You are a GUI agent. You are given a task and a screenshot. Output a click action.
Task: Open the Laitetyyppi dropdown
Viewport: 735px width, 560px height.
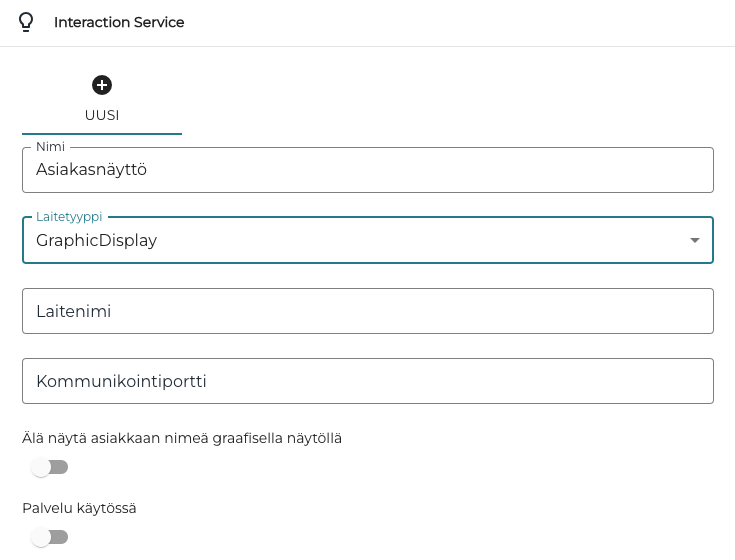coord(367,240)
